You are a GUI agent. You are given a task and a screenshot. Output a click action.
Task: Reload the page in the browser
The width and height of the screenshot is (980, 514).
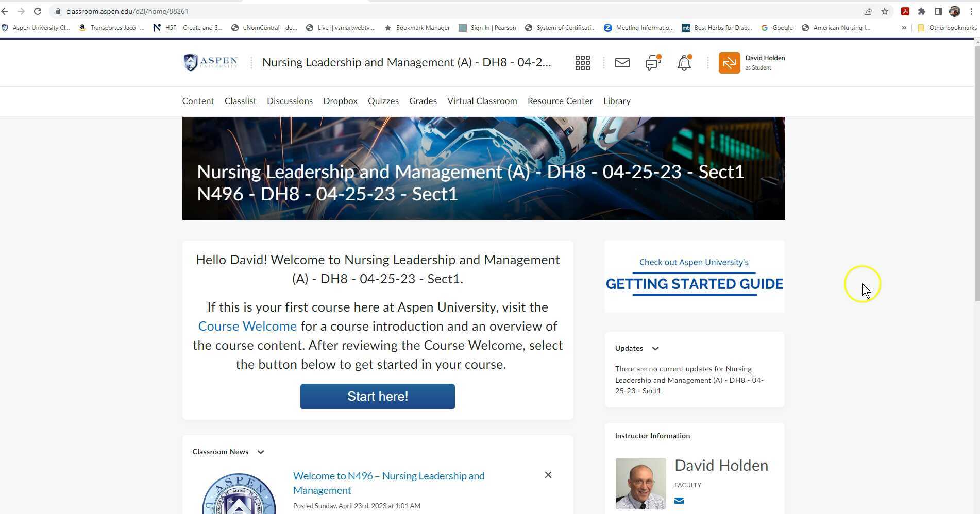[x=38, y=11]
